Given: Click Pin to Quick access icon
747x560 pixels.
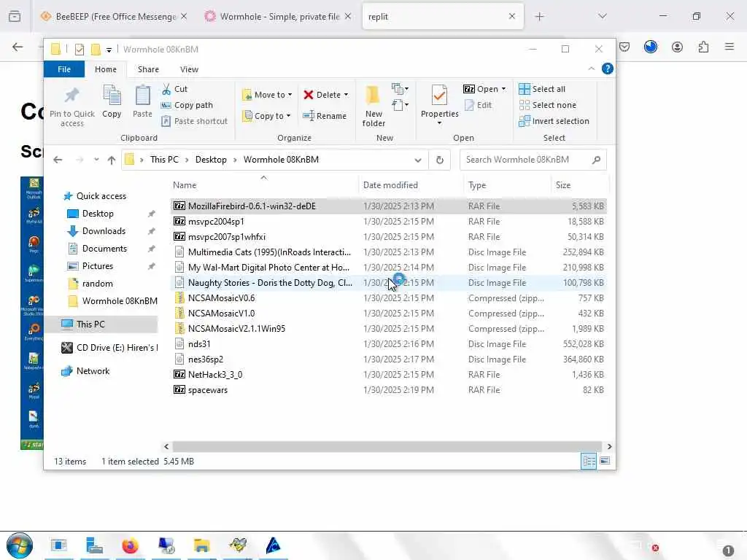Looking at the screenshot, I should click(x=72, y=96).
